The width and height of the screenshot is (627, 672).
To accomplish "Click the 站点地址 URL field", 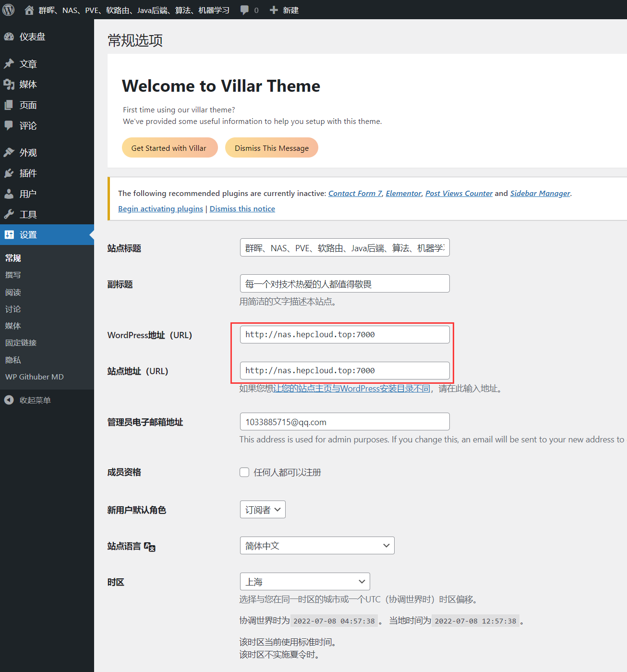I will (x=345, y=370).
